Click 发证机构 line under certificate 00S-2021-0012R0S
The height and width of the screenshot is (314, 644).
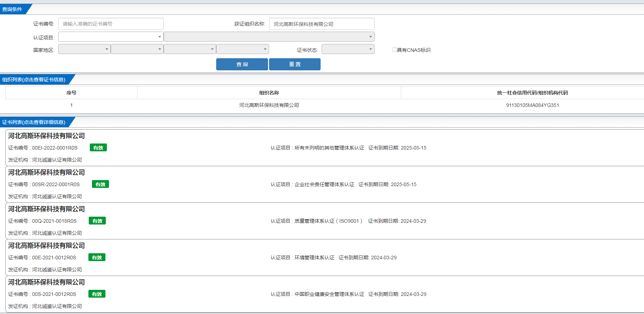[45, 306]
